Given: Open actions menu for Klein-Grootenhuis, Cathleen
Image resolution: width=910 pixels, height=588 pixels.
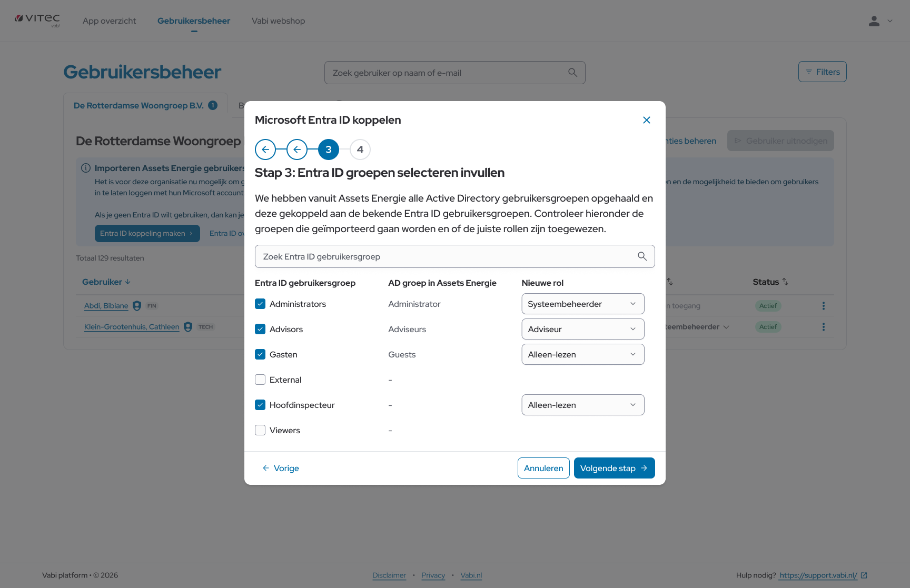Looking at the screenshot, I should (824, 327).
